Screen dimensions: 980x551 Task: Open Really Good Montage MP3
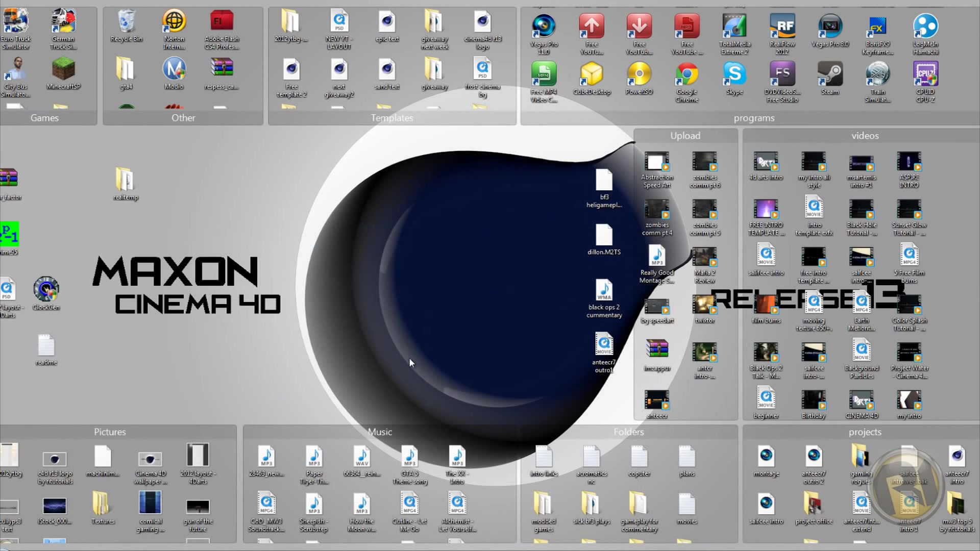[x=657, y=264]
